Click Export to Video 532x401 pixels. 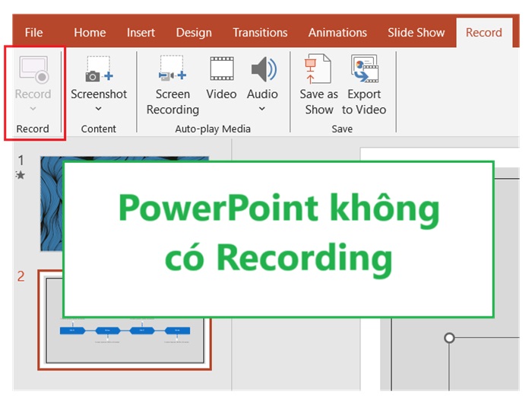click(364, 85)
